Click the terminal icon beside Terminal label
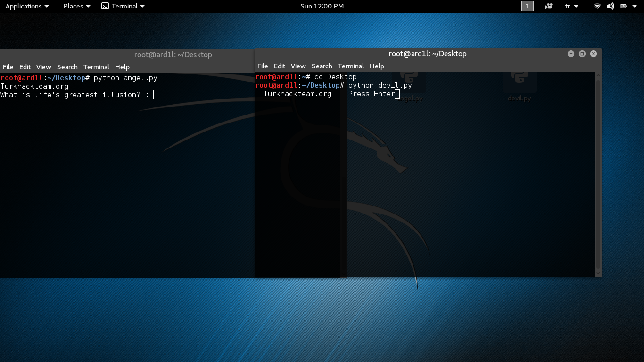 [105, 6]
